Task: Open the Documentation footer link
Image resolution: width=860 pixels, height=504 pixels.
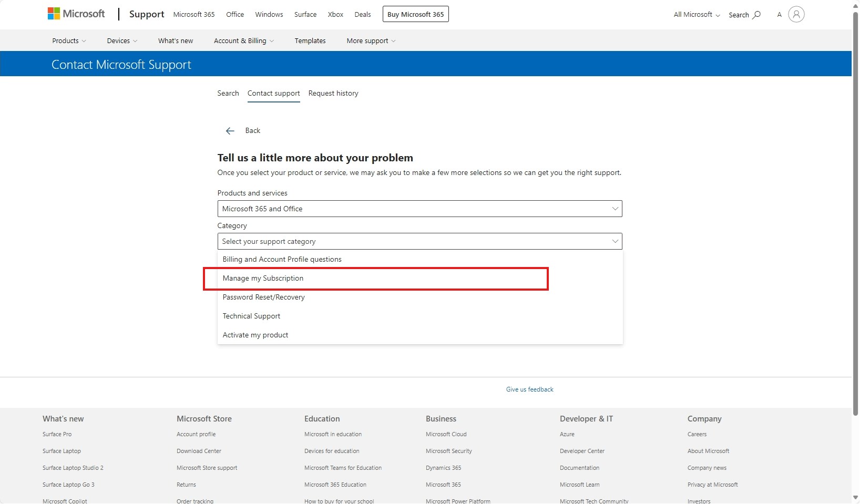Action: (580, 468)
